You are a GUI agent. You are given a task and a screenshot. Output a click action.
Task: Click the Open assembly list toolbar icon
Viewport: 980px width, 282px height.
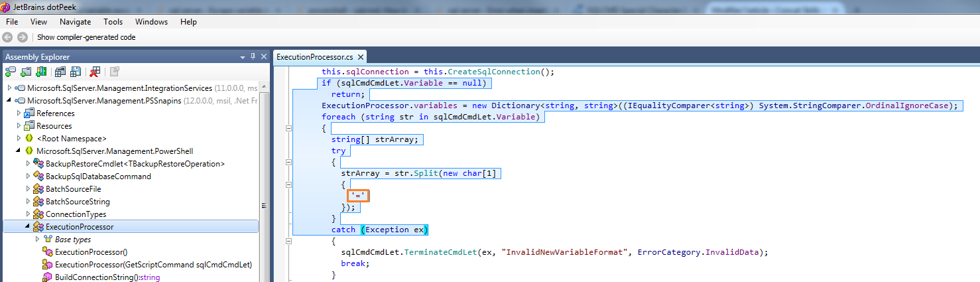tap(60, 72)
